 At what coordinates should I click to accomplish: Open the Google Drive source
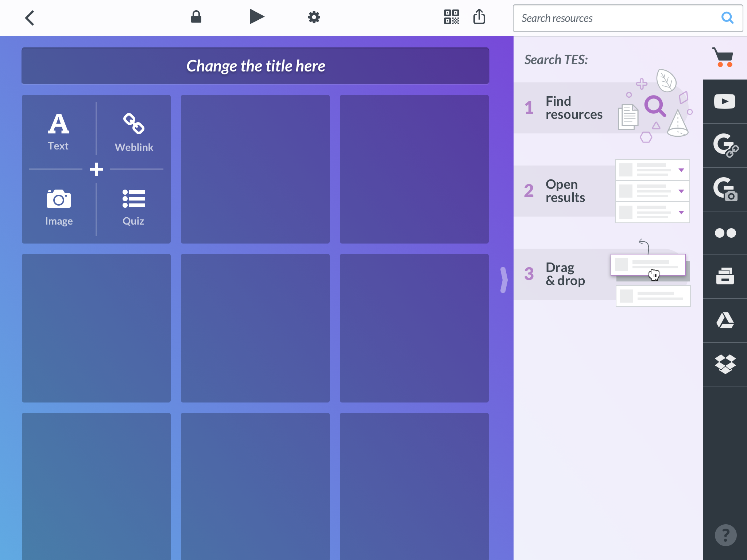[725, 320]
